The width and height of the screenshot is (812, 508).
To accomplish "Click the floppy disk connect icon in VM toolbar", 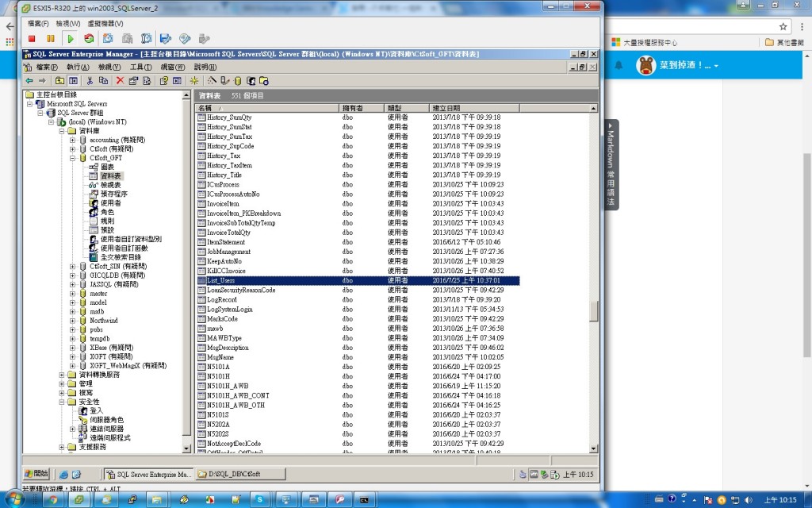I will click(x=165, y=39).
